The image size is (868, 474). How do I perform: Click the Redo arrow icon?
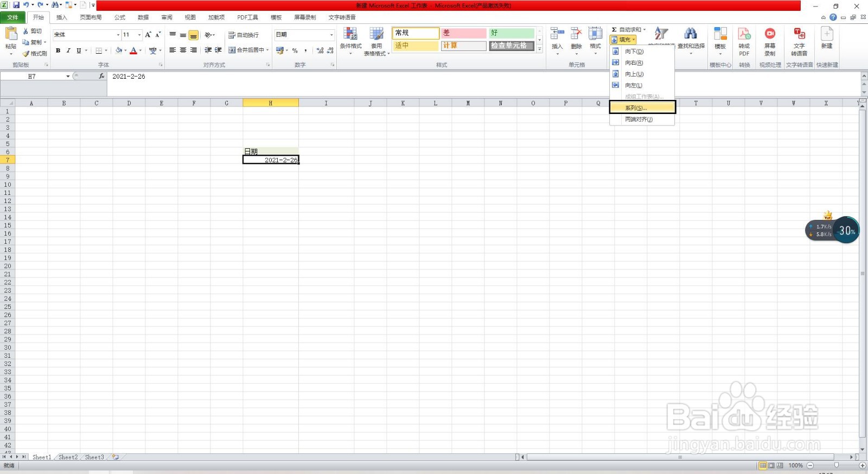pos(40,5)
